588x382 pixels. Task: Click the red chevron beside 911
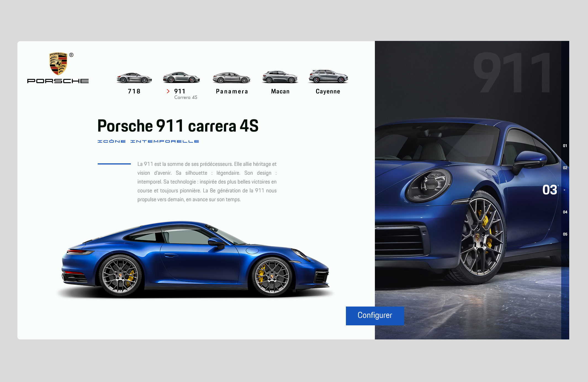(x=168, y=91)
